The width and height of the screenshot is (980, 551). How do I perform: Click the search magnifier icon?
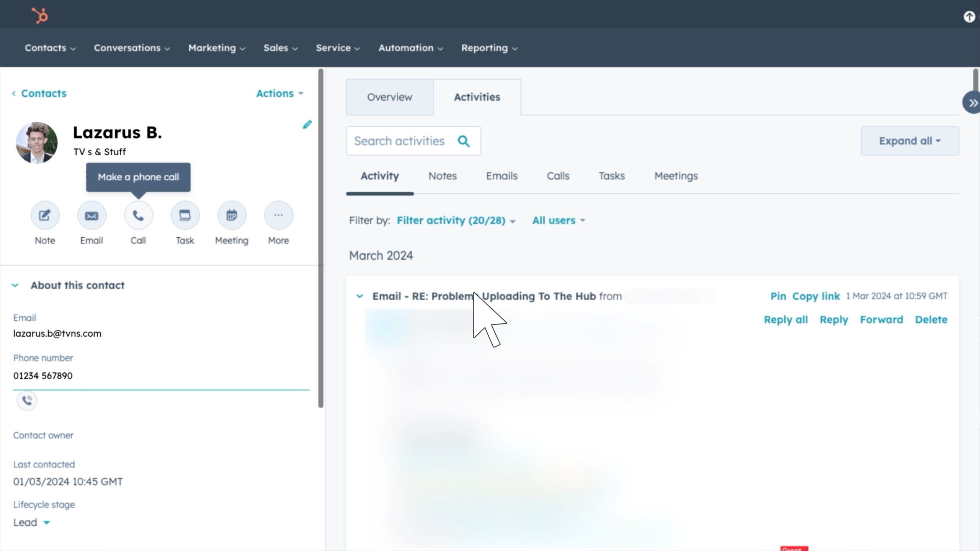point(464,141)
